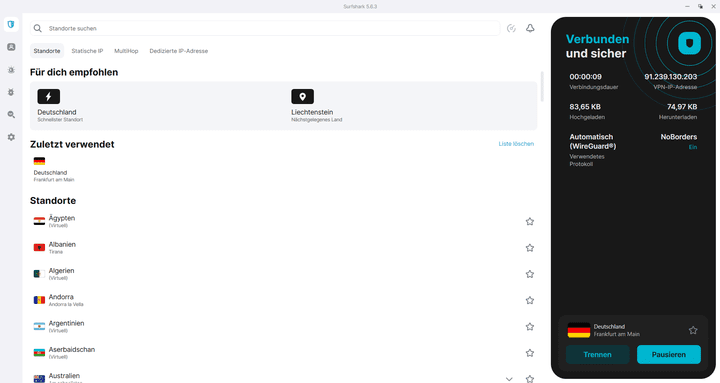Click 83,65 KB Hochgeladen value

(x=585, y=107)
